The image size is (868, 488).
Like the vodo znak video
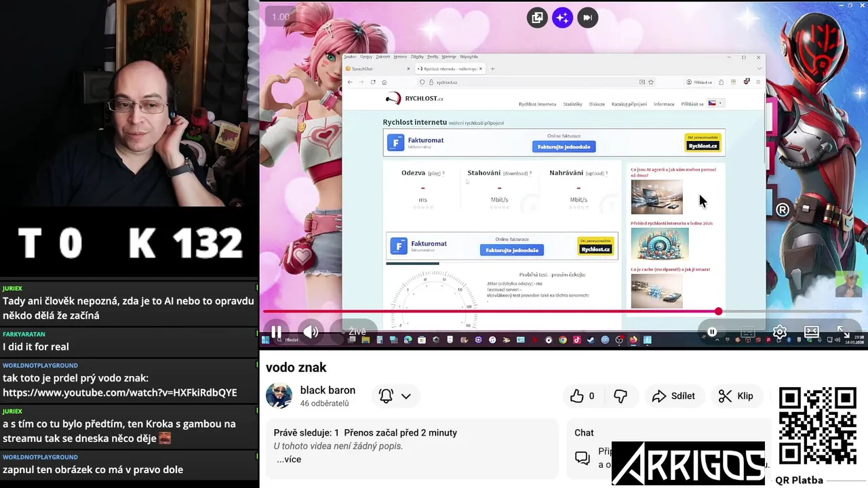[582, 396]
